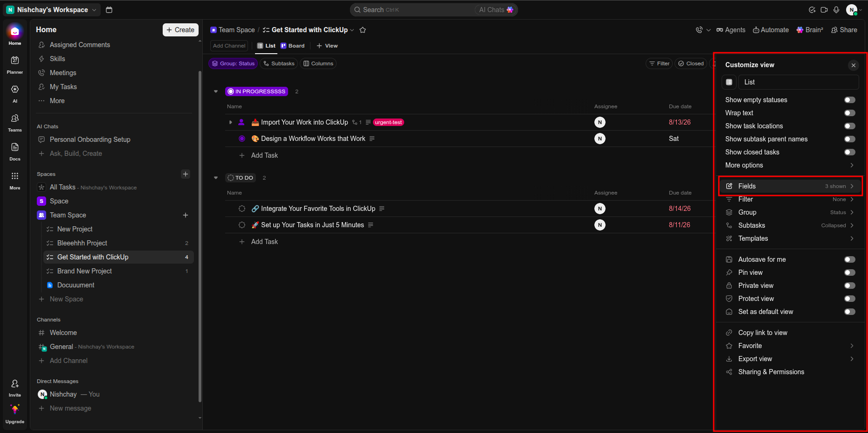Screen dimensions: 868x433
Task: Click the view name List input field
Action: (799, 82)
